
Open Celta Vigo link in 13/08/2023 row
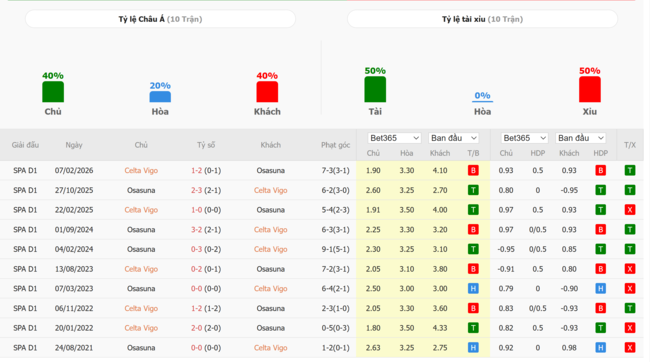[x=141, y=269]
